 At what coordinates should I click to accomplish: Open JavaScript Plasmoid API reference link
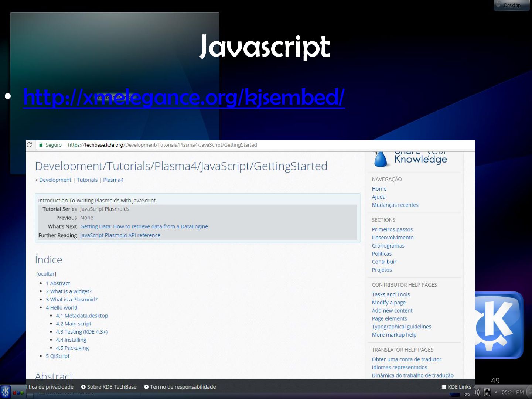[x=120, y=235]
